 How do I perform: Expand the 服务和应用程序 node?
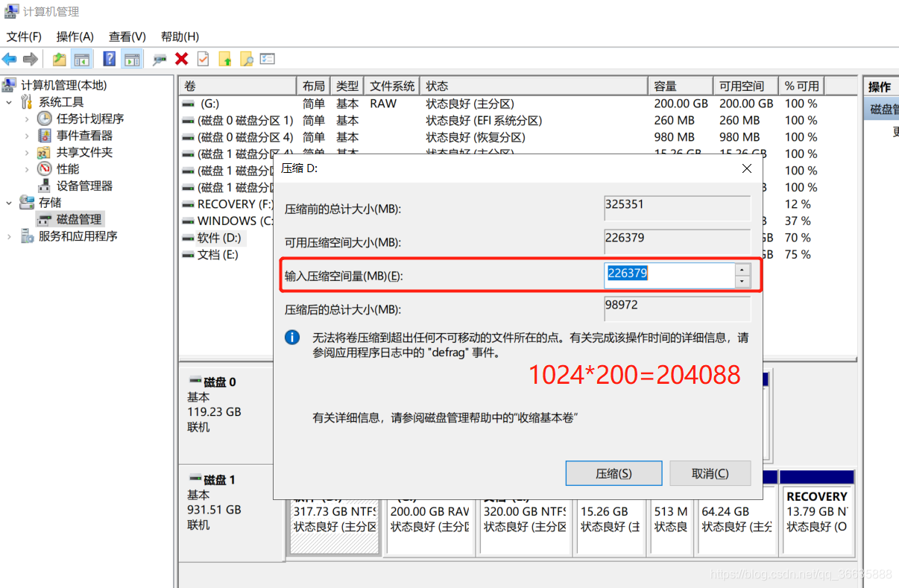(x=10, y=236)
